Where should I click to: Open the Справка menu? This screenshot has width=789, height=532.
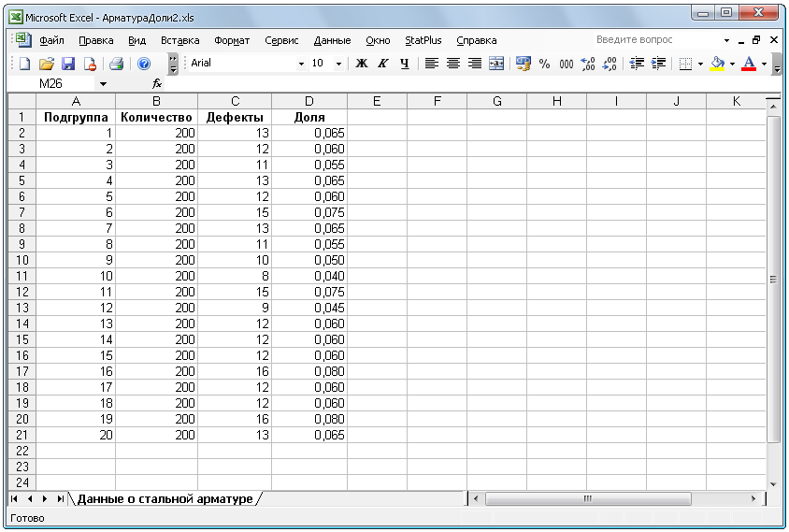point(476,40)
